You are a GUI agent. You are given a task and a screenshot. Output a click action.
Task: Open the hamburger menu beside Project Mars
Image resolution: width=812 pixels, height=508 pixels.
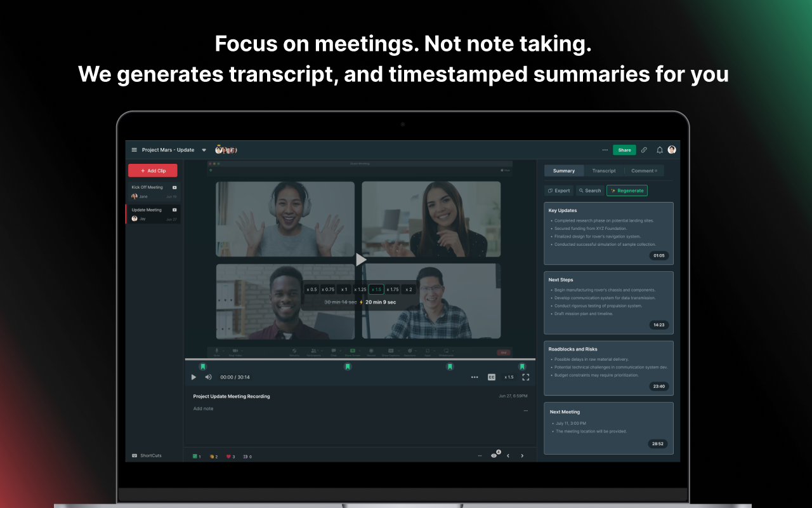point(134,150)
